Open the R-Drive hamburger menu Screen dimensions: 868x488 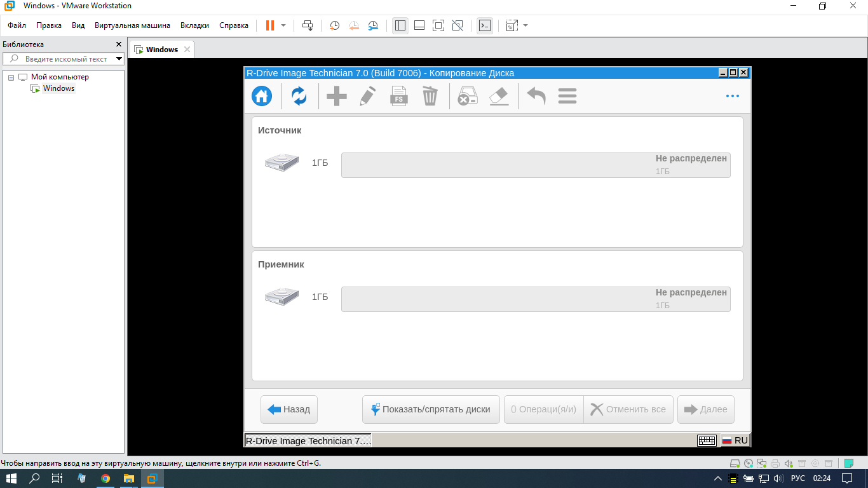click(567, 96)
